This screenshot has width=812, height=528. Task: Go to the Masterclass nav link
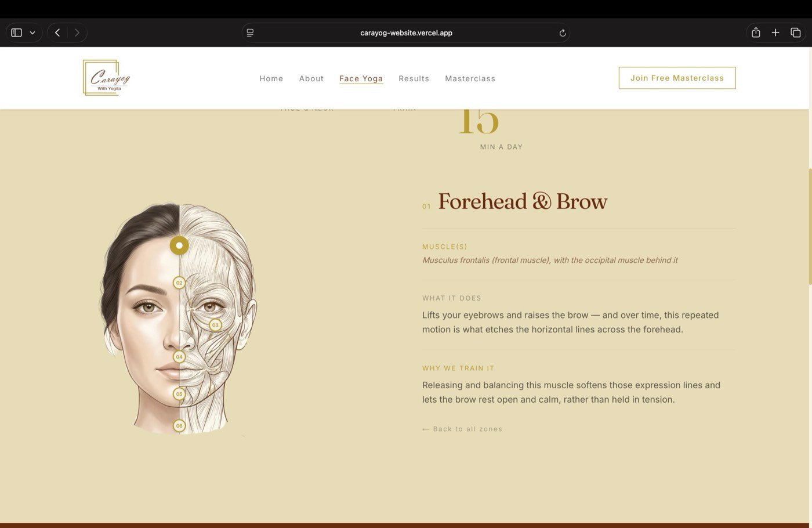470,78
